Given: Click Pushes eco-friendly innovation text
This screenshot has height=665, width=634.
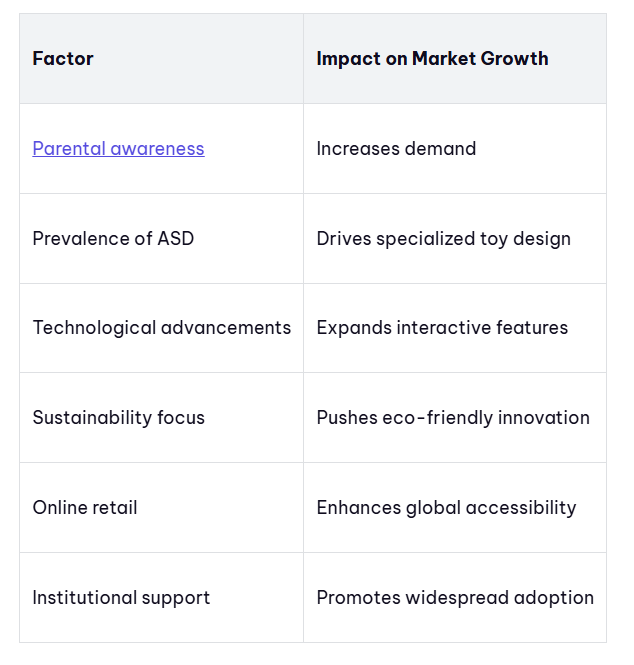Looking at the screenshot, I should pyautogui.click(x=453, y=418).
